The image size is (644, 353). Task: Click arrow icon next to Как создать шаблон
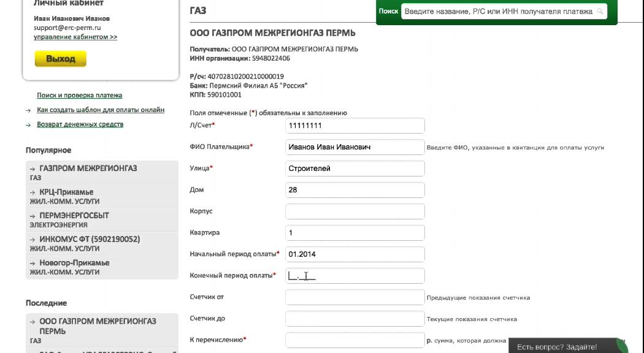click(x=28, y=110)
